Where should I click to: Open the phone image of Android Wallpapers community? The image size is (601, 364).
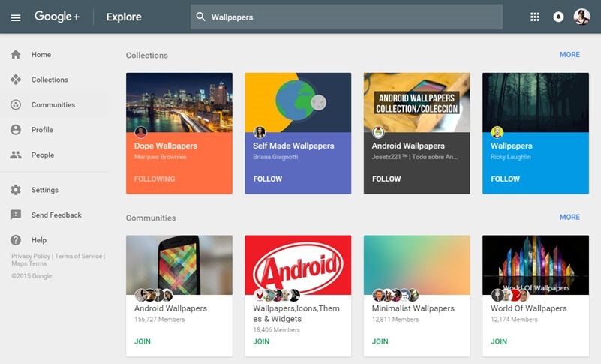coord(179,265)
